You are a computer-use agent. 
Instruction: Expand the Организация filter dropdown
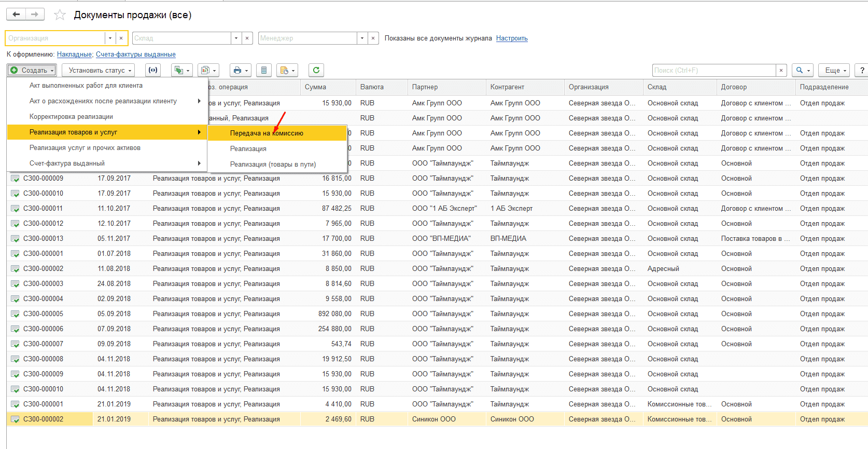click(110, 38)
